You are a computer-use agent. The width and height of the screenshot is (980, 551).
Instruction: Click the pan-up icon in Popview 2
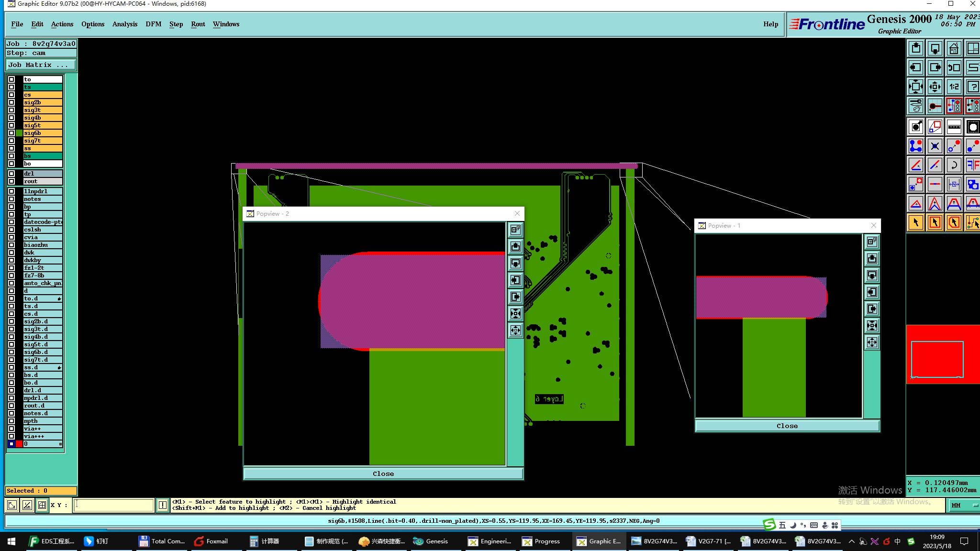(x=515, y=246)
